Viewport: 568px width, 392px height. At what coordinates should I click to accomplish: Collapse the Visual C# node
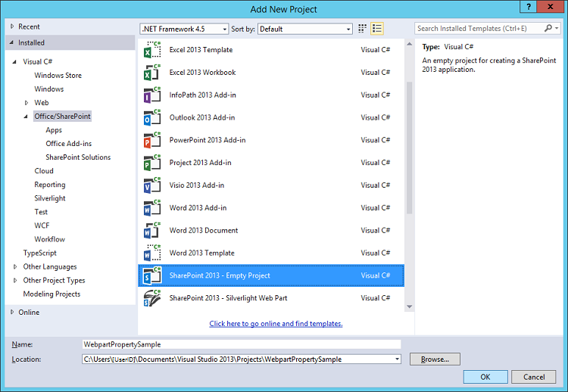pyautogui.click(x=14, y=62)
